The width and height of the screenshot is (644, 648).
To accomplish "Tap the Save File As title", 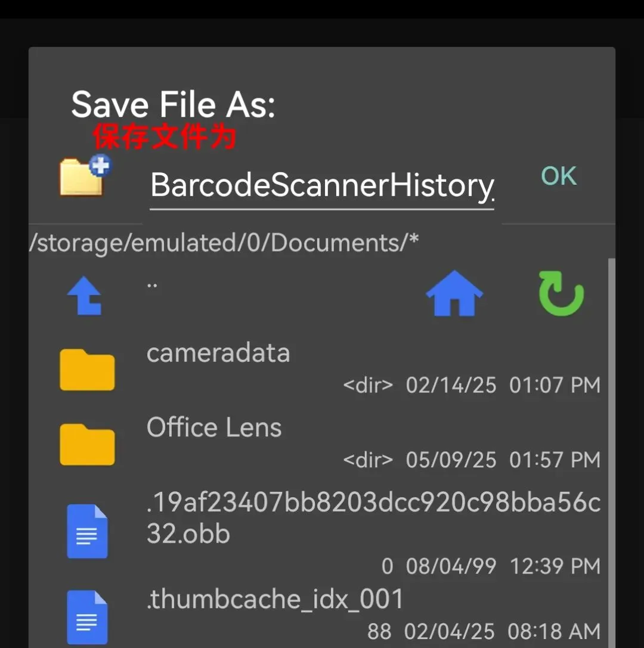I will [x=173, y=104].
